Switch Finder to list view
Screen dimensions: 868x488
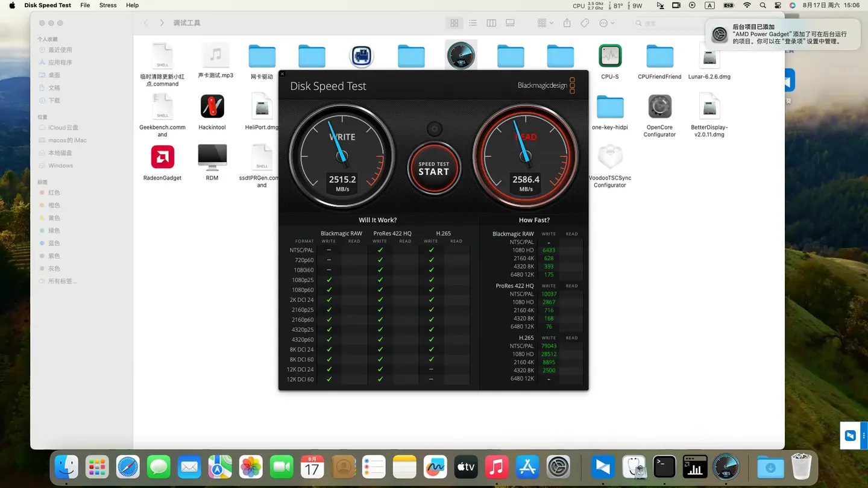tap(473, 23)
